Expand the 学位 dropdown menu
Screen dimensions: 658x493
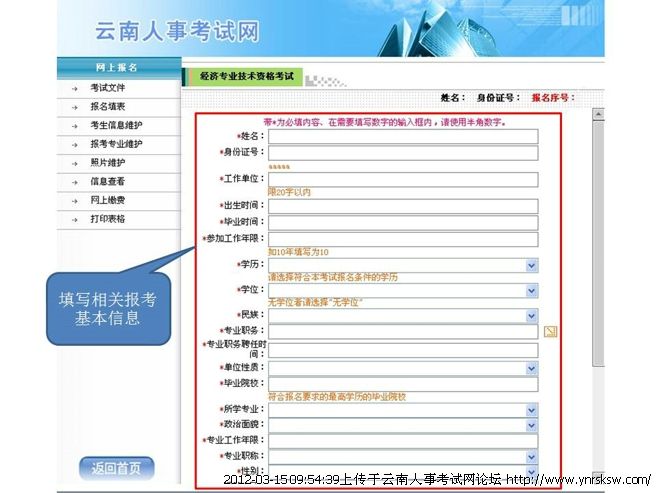tap(531, 290)
